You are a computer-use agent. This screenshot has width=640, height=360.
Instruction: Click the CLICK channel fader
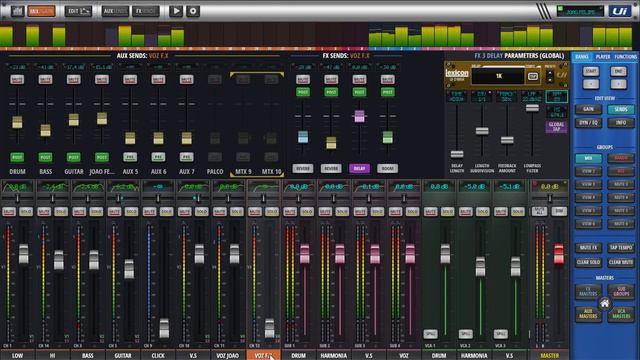(x=164, y=328)
